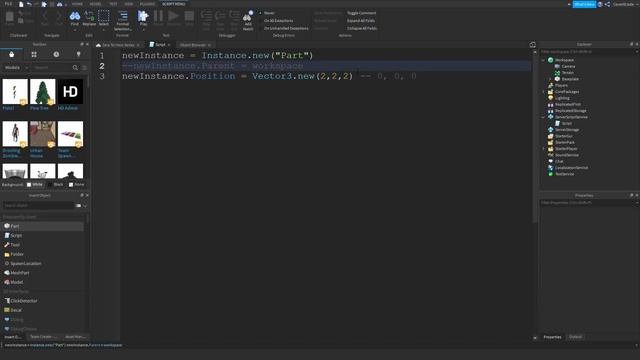
Task: Click the share icon near What's New
Action: (x=607, y=4)
